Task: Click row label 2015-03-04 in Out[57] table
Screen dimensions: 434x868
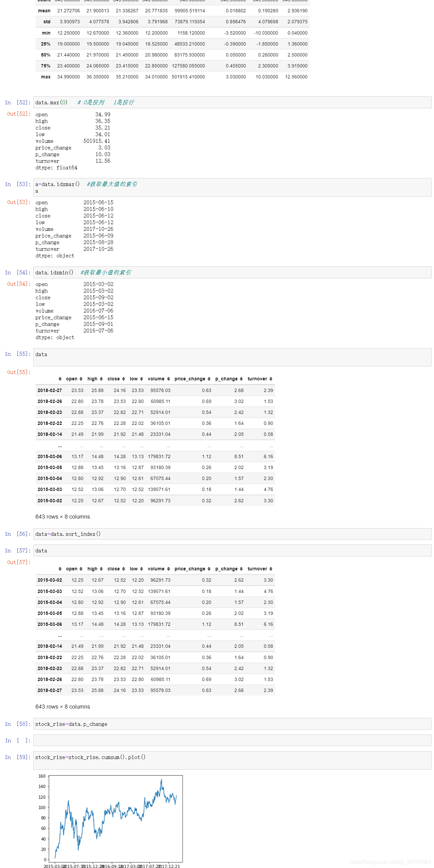Action: click(x=50, y=602)
